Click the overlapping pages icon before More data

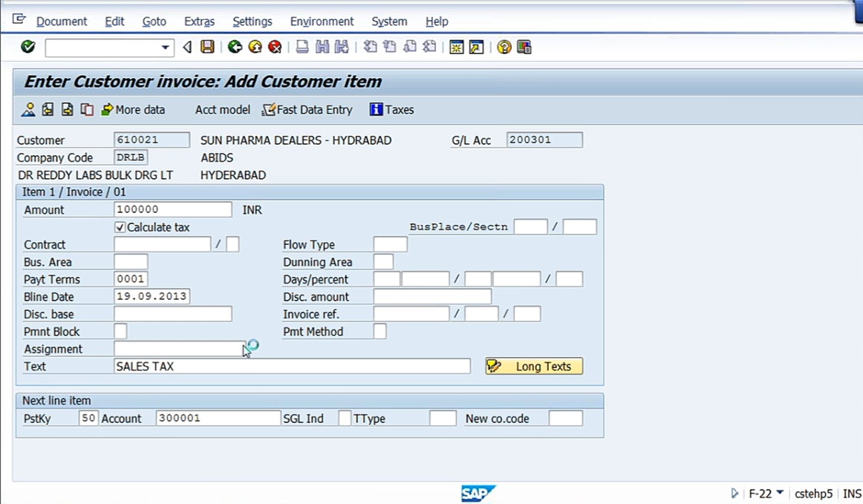tap(87, 110)
